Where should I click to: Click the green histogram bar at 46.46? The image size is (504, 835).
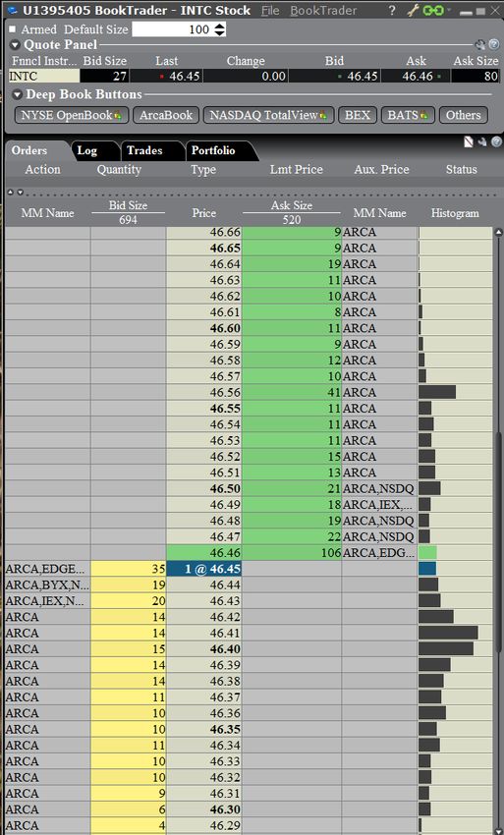pyautogui.click(x=427, y=553)
